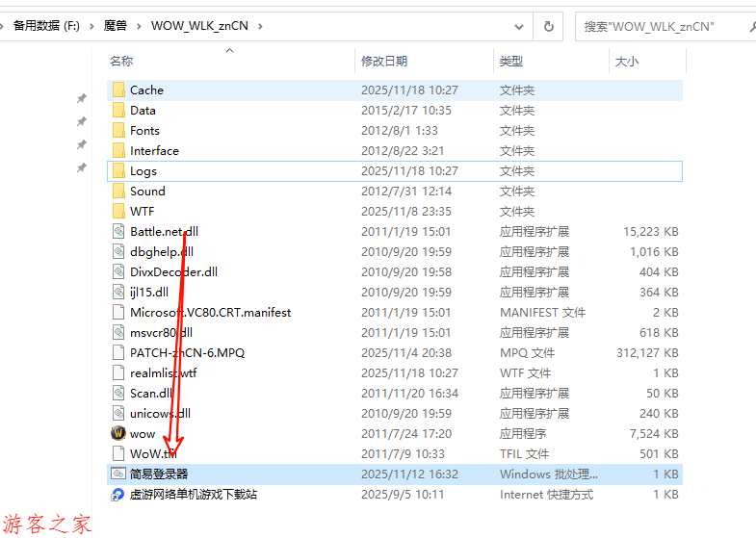Click the search WOW_WLK_znCN input box
The image size is (756, 538).
pos(665,26)
